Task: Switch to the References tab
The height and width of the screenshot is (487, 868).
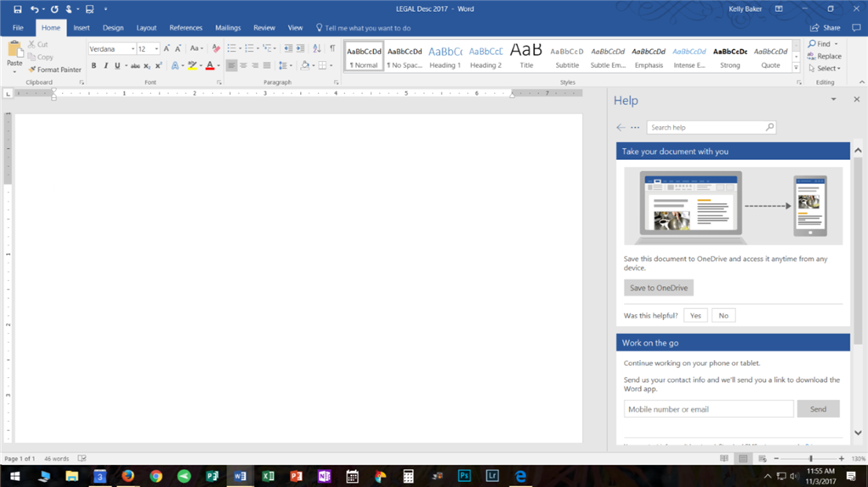Action: [186, 28]
